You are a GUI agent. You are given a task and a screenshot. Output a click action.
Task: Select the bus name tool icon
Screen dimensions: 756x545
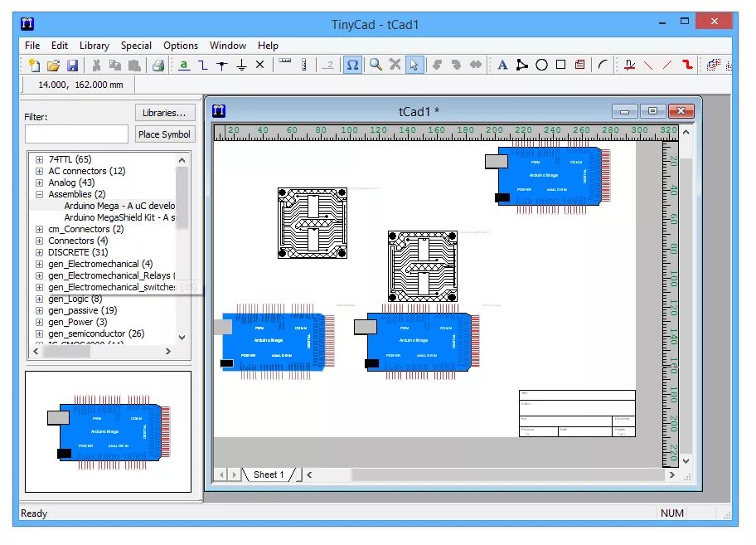(629, 65)
